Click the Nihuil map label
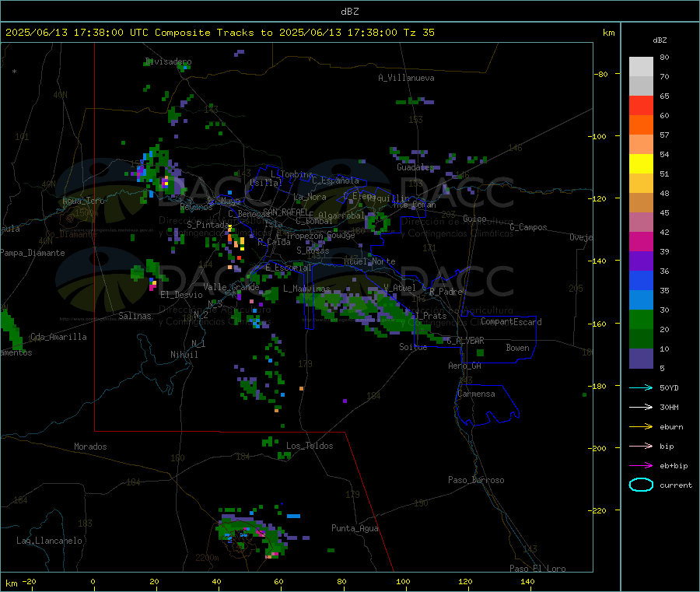 tap(184, 355)
